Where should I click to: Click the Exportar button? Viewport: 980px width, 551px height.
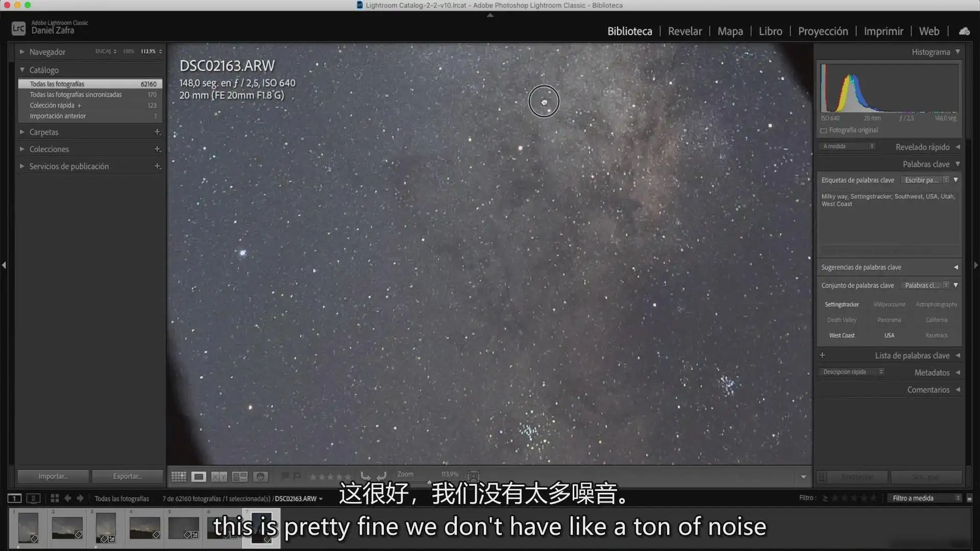click(x=127, y=476)
